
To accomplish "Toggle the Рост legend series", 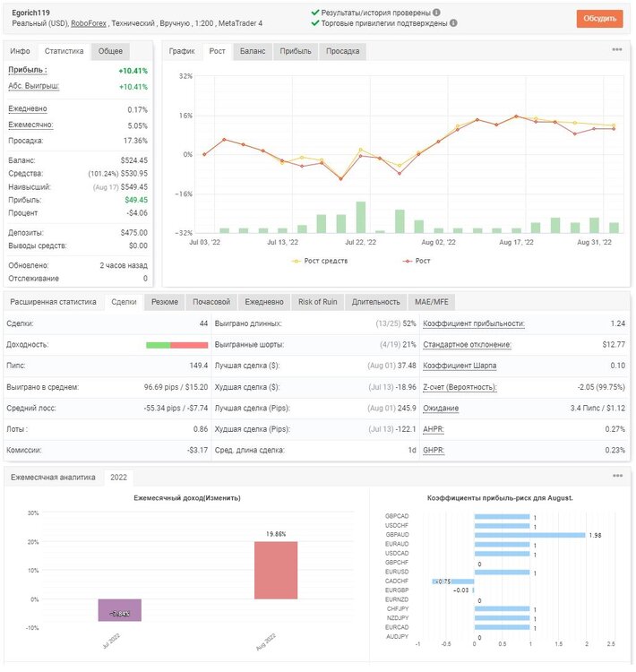I will (417, 261).
